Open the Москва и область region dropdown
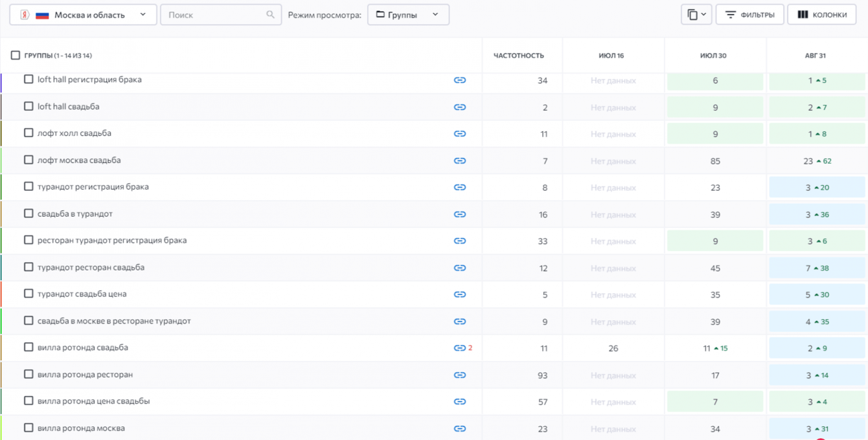The height and width of the screenshot is (440, 868). coord(83,15)
